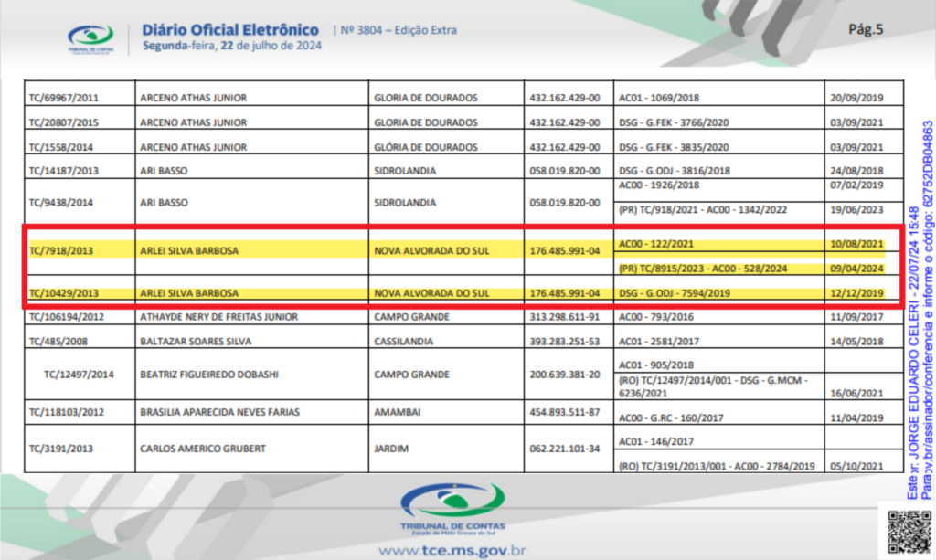Screen dimensions: 936x560
Task: Select highlighted date '12/12/2019'
Action: coord(856,293)
